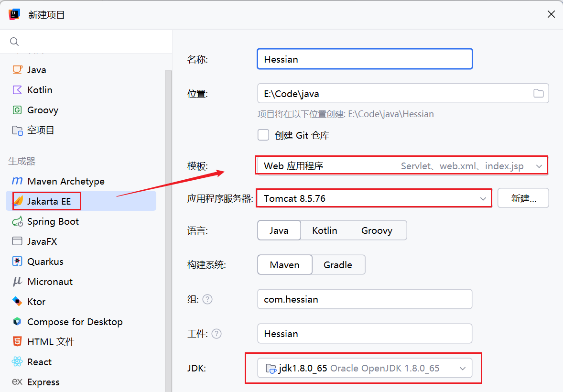
Task: Select Micronaut generator icon
Action: (17, 282)
